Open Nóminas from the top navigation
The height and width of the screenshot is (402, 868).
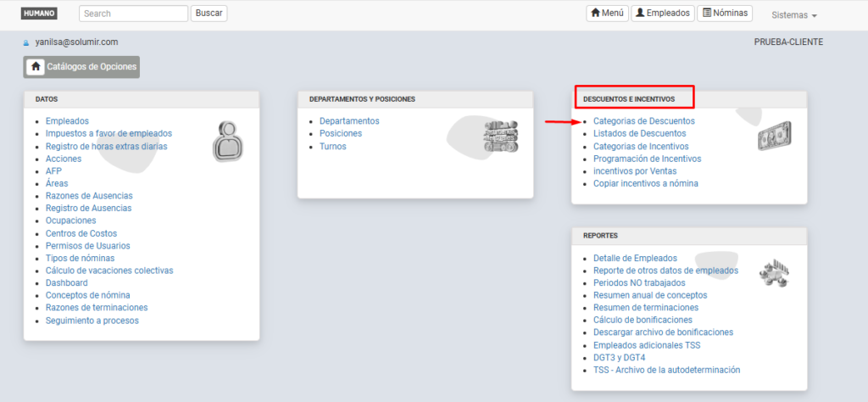(724, 14)
